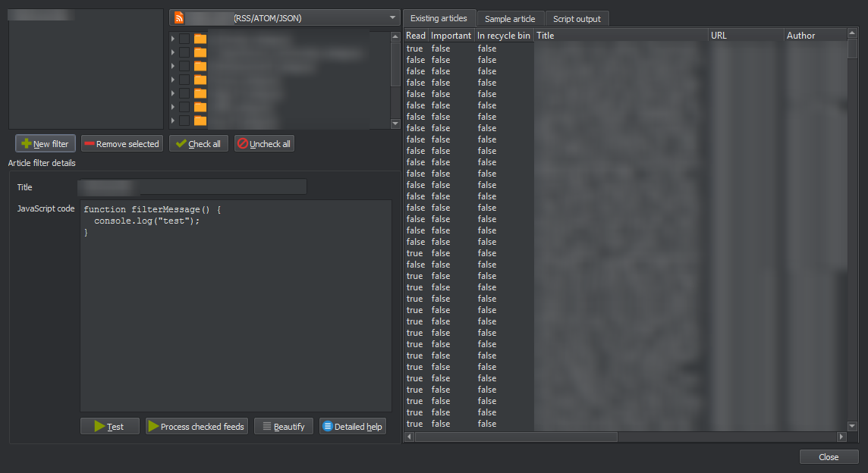Viewport: 868px width, 473px height.
Task: Click the seventh folder icon in the feed tree
Action: [200, 121]
